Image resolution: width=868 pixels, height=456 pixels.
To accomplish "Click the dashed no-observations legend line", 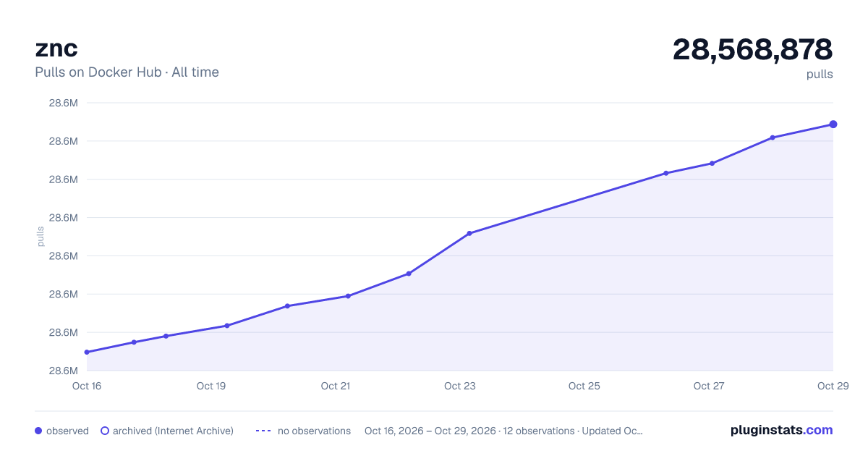I will (263, 431).
